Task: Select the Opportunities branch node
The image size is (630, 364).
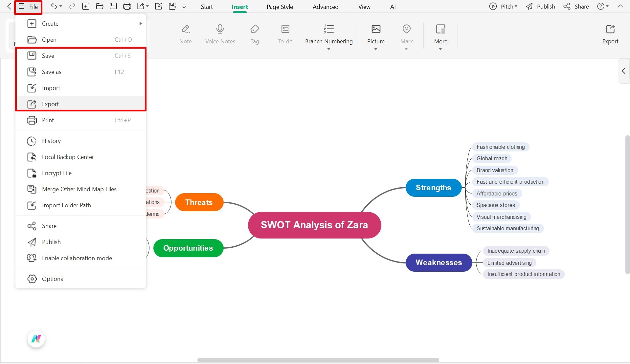Action: click(x=188, y=248)
